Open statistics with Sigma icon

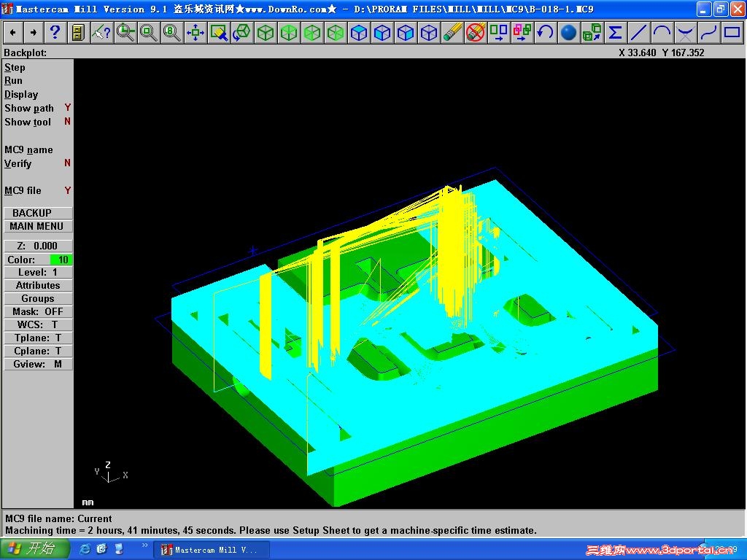(x=616, y=33)
